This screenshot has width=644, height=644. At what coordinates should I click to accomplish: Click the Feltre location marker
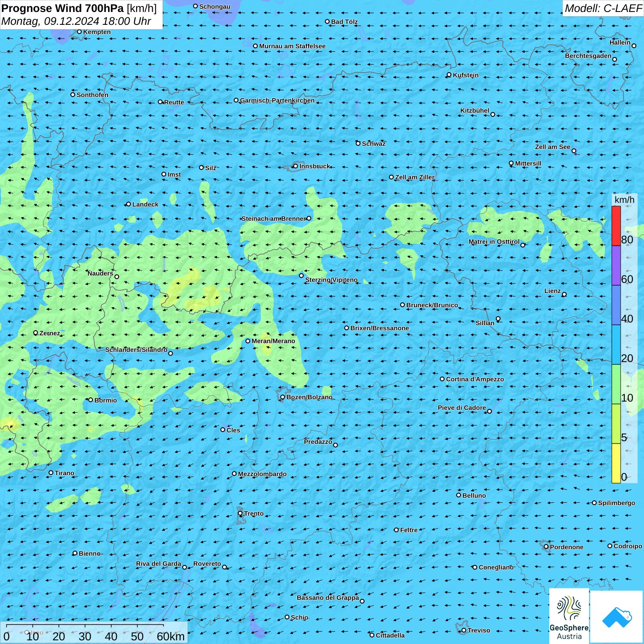click(396, 530)
